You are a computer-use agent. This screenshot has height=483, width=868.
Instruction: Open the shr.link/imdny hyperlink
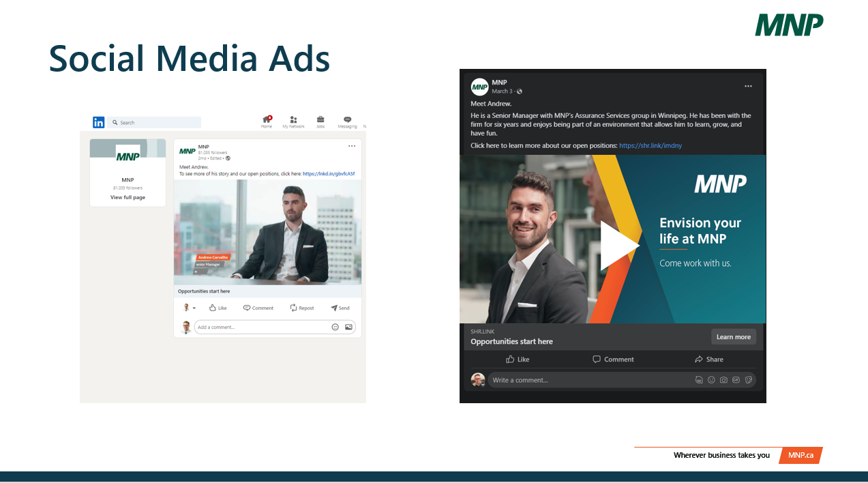(650, 145)
